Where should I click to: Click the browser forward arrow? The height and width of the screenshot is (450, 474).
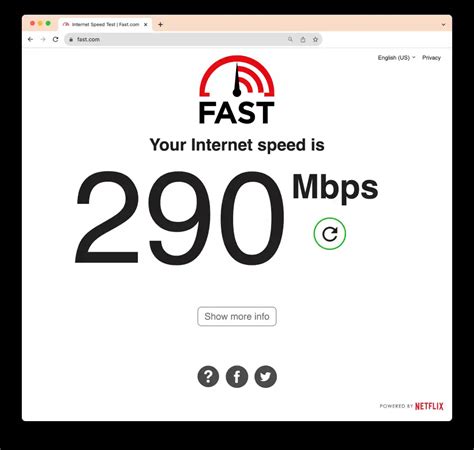(43, 39)
